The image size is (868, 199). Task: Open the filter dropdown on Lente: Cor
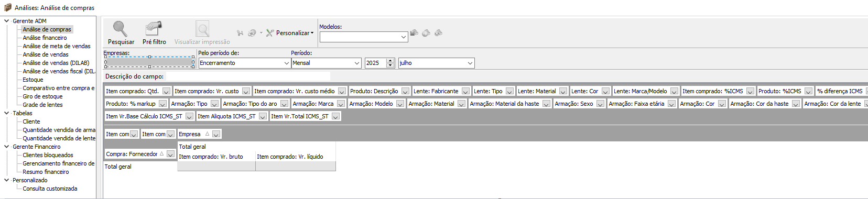605,91
